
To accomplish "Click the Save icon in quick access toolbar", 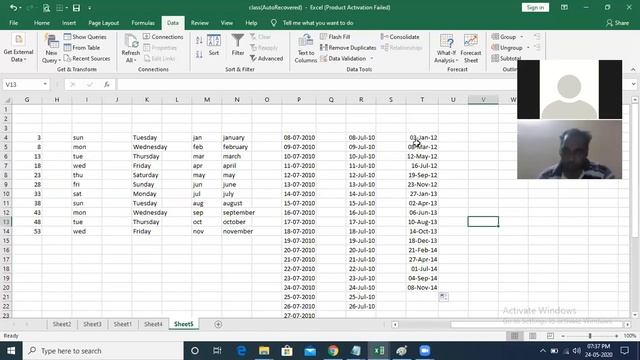I will [x=76, y=8].
